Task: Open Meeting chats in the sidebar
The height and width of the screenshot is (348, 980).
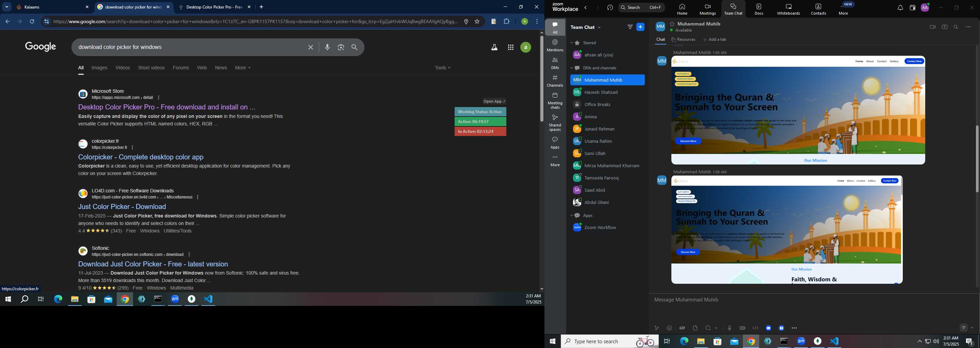Action: (x=555, y=101)
